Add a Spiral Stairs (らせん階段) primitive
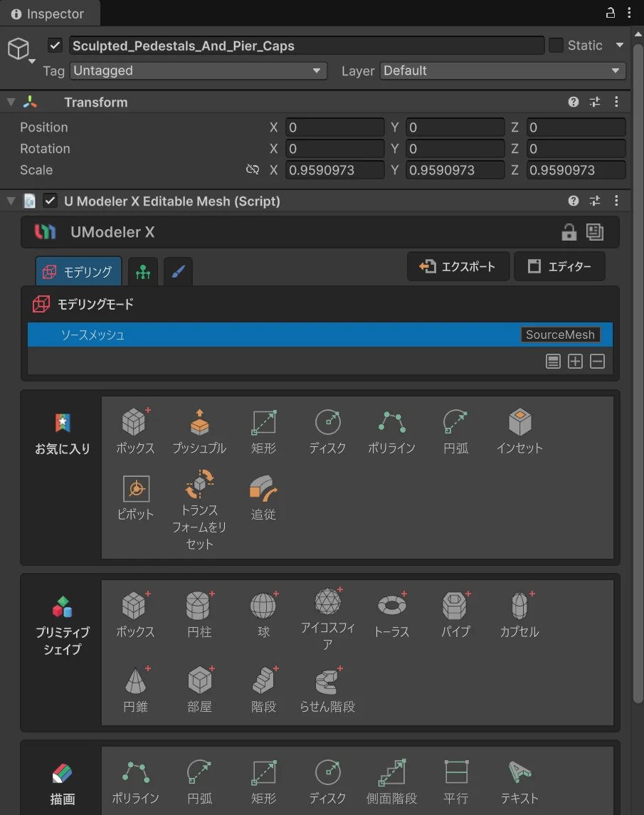This screenshot has height=815, width=644. coord(327,690)
